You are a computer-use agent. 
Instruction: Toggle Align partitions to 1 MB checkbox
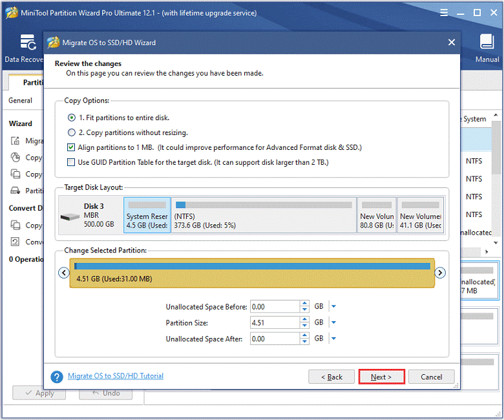71,147
